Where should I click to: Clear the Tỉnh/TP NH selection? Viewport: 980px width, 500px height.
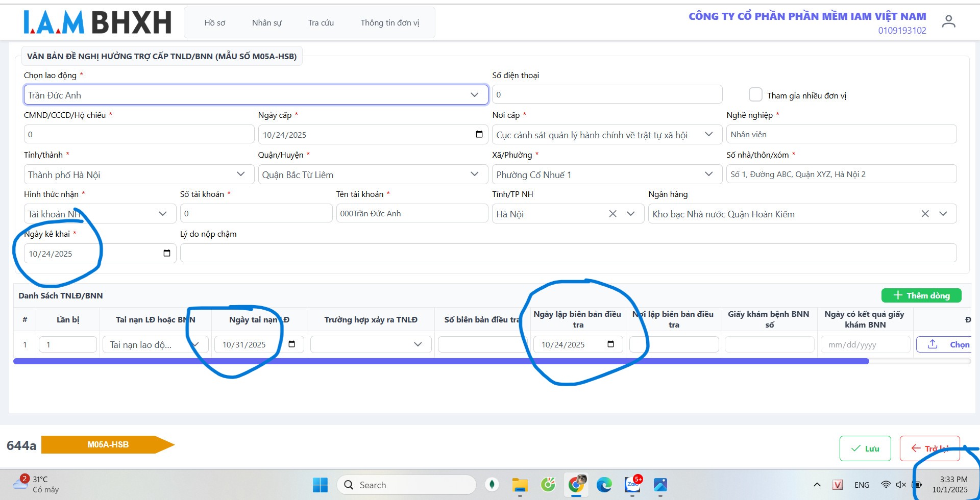pos(612,214)
